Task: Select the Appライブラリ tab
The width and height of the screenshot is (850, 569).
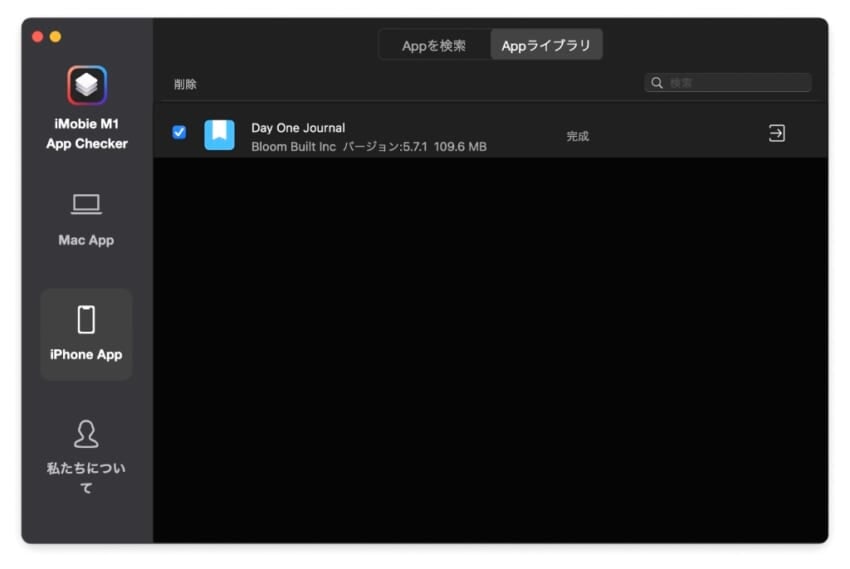Action: 546,46
